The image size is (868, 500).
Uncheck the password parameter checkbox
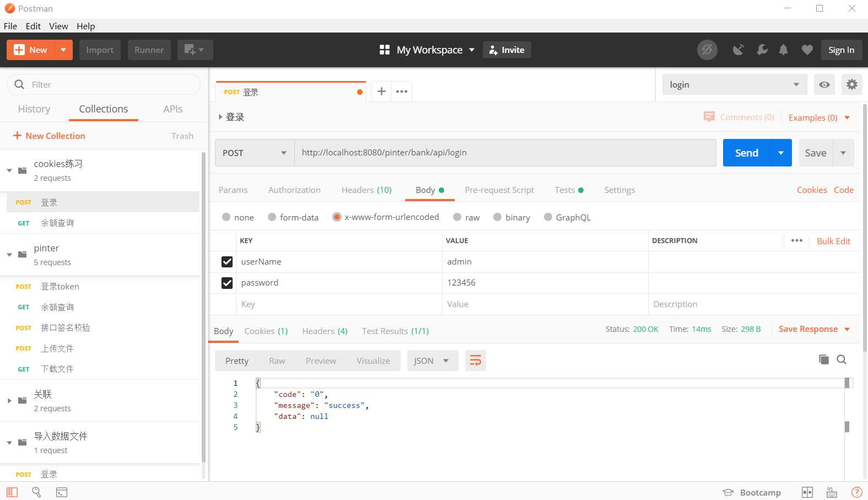pos(227,283)
